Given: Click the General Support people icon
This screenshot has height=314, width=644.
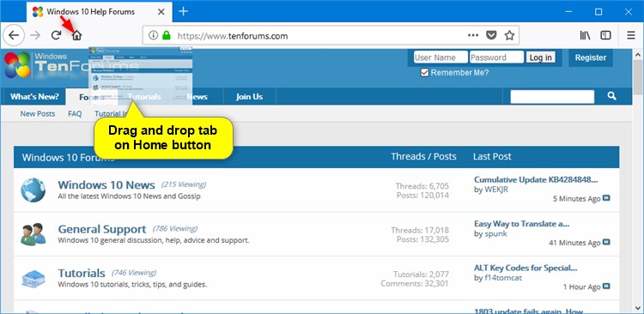Looking at the screenshot, I should [33, 234].
